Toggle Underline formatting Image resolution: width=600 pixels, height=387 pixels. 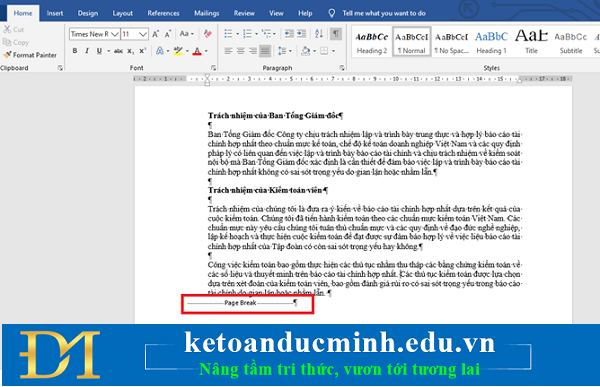pyautogui.click(x=99, y=51)
